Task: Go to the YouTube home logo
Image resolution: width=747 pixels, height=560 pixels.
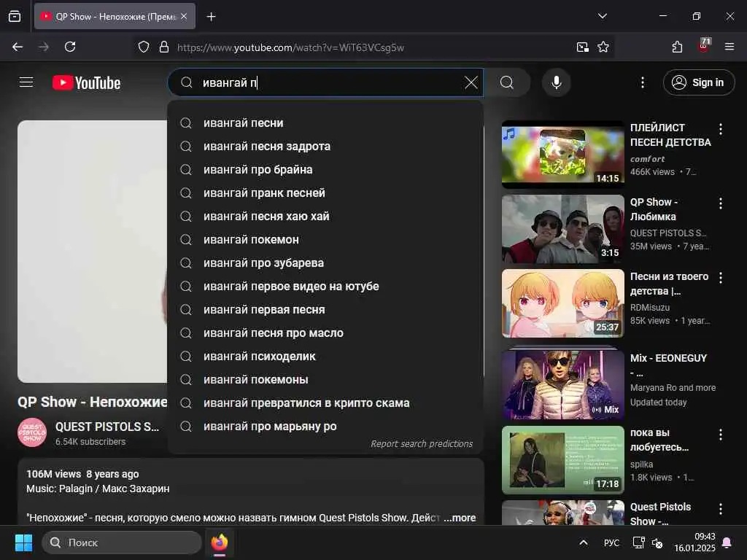Action: (87, 83)
